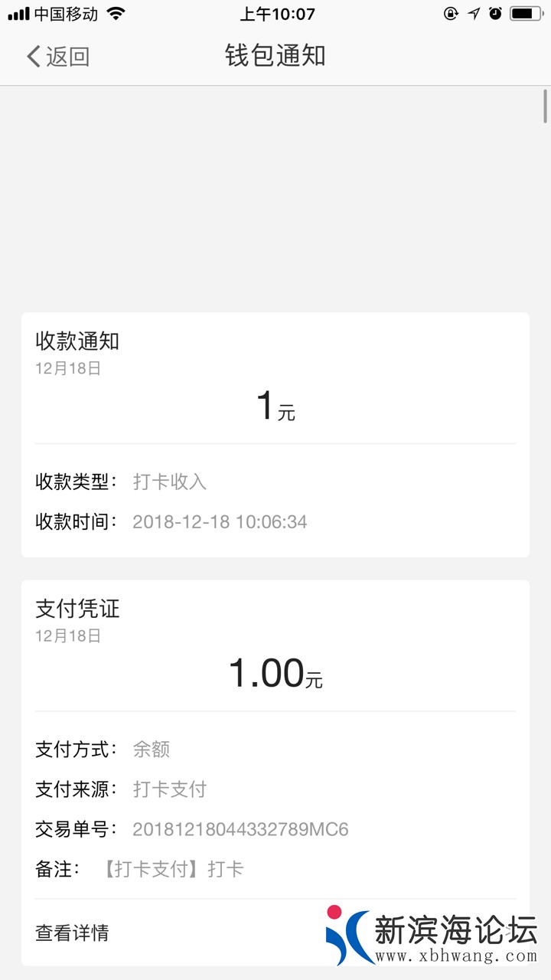Image resolution: width=551 pixels, height=980 pixels.
Task: Tap the alarm clock status icon
Action: [495, 14]
